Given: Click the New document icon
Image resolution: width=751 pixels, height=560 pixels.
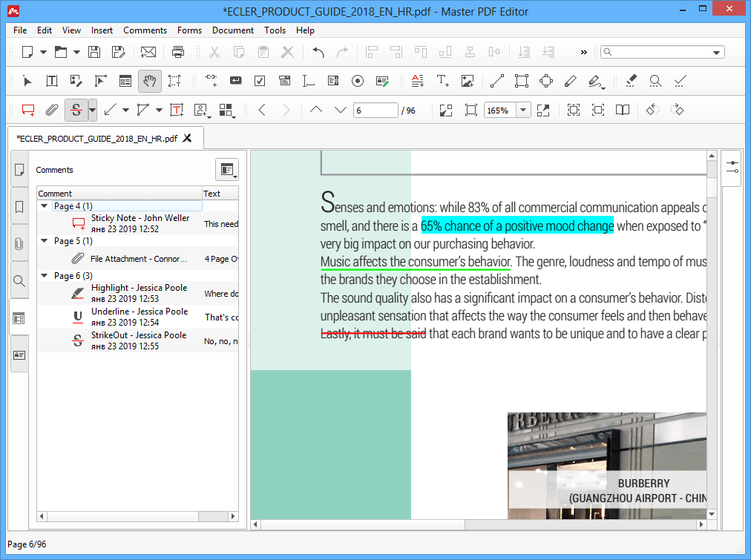Looking at the screenshot, I should (27, 52).
